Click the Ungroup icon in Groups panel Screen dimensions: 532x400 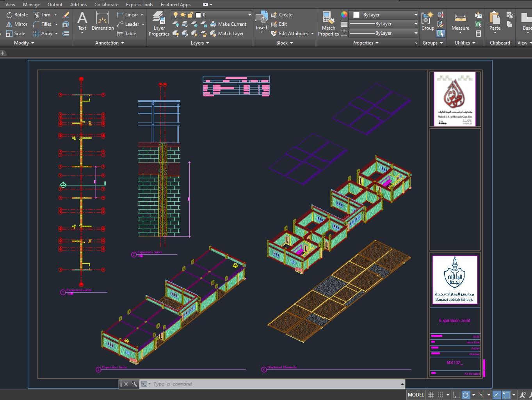coord(441,15)
